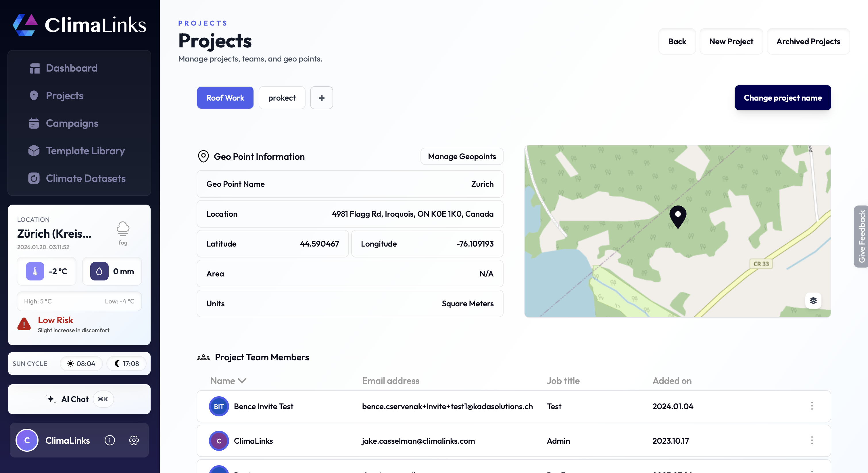The width and height of the screenshot is (868, 473).
Task: Switch to the prokect project tab
Action: [x=282, y=98]
